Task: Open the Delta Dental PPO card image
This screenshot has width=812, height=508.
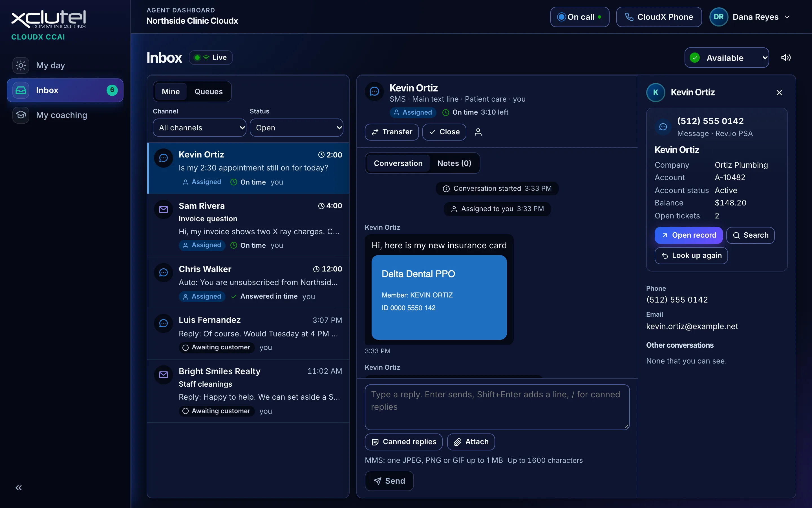Action: (x=439, y=297)
